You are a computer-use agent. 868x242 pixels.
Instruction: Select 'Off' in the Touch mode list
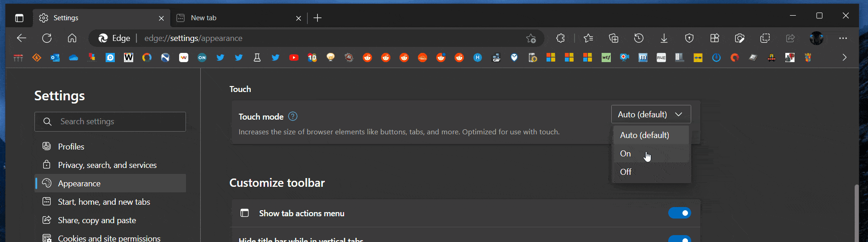click(x=651, y=172)
